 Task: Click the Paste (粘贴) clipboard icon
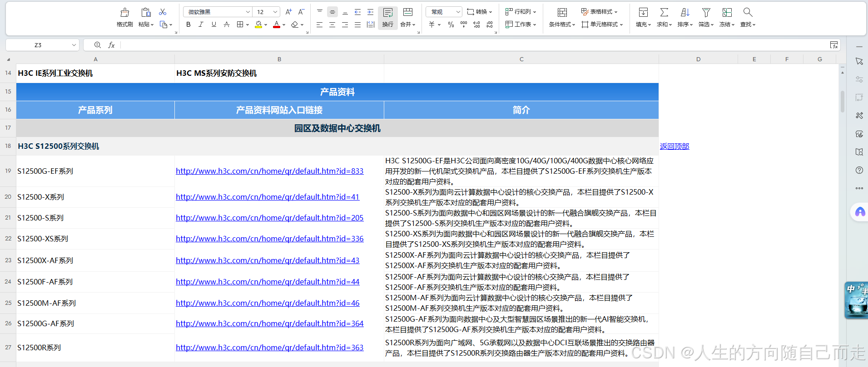[x=146, y=12]
